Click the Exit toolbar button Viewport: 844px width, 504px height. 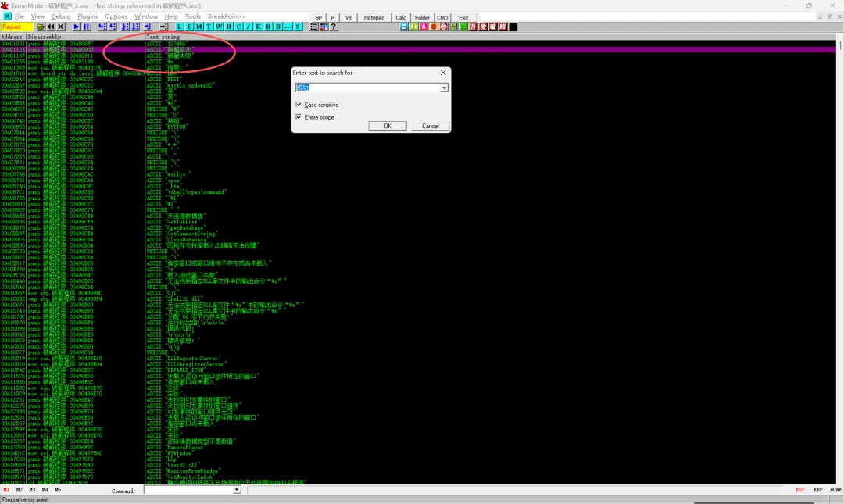coord(463,18)
